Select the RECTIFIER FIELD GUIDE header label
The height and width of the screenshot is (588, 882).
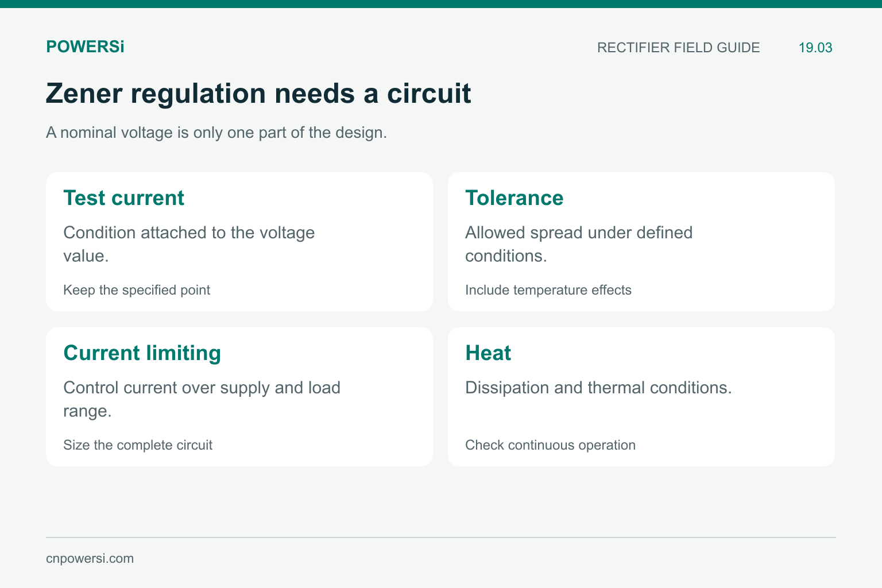tap(678, 48)
